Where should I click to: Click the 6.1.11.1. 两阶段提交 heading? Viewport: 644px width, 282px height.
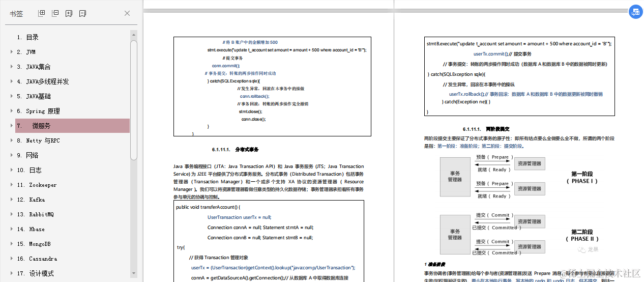486,129
